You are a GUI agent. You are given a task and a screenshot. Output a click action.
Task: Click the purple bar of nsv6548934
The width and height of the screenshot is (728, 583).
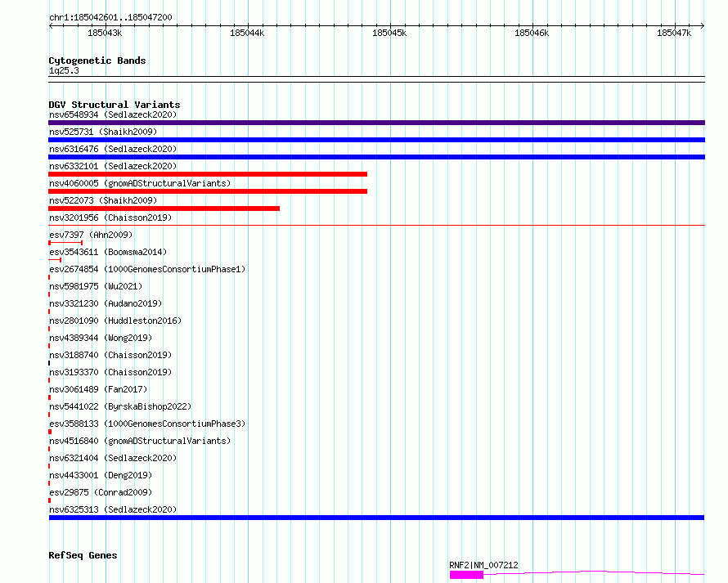pyautogui.click(x=376, y=123)
